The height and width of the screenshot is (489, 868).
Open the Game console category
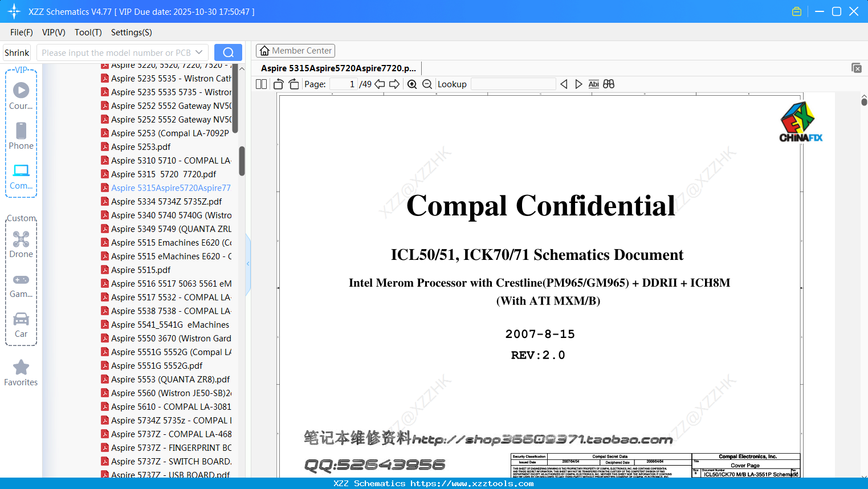point(21,285)
